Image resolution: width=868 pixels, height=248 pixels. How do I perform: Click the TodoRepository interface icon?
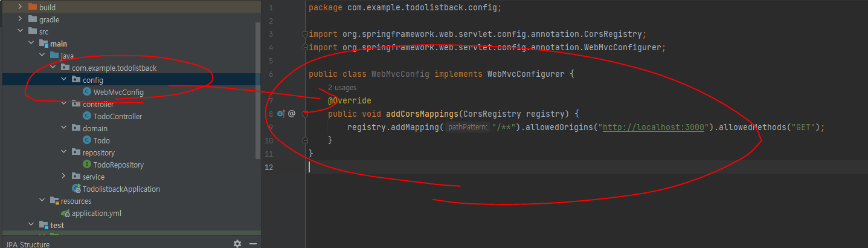(87, 165)
